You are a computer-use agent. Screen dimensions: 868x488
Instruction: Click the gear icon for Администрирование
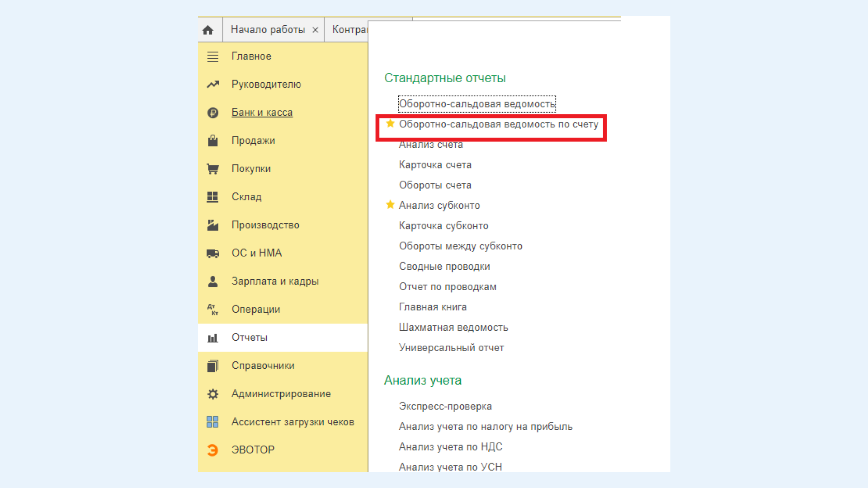(x=213, y=394)
